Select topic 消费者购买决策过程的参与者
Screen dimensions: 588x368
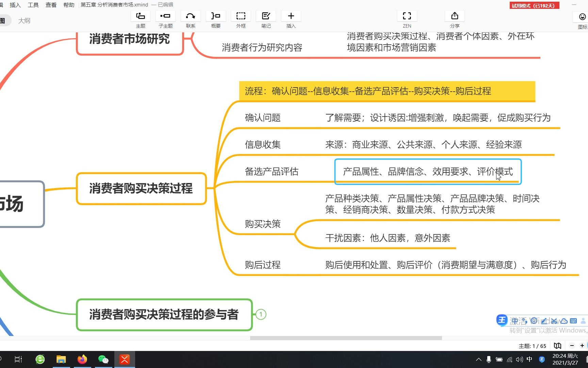click(164, 315)
